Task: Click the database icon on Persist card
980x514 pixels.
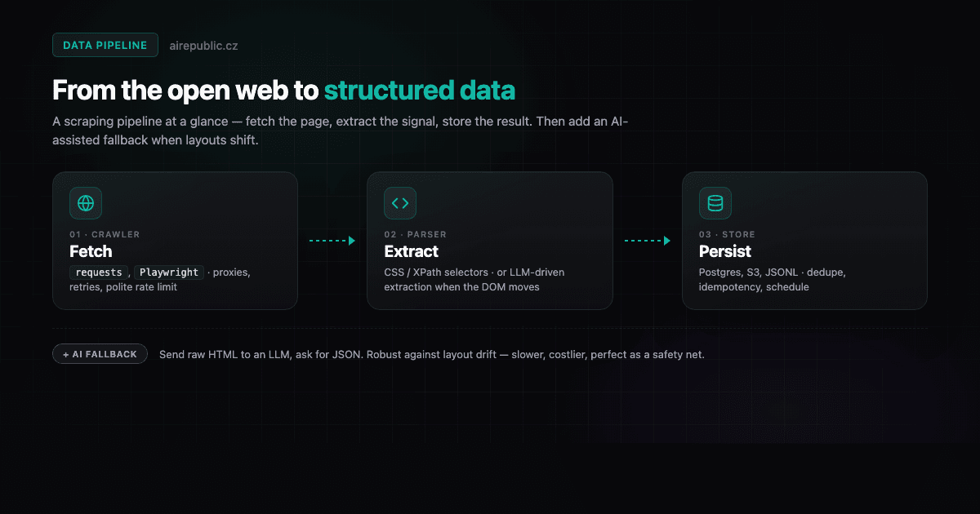Action: click(x=715, y=203)
